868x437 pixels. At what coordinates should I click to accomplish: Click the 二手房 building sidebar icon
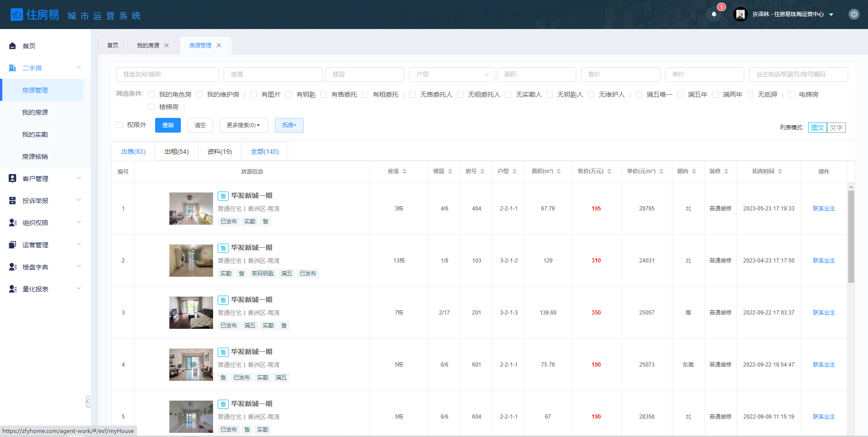click(x=12, y=68)
